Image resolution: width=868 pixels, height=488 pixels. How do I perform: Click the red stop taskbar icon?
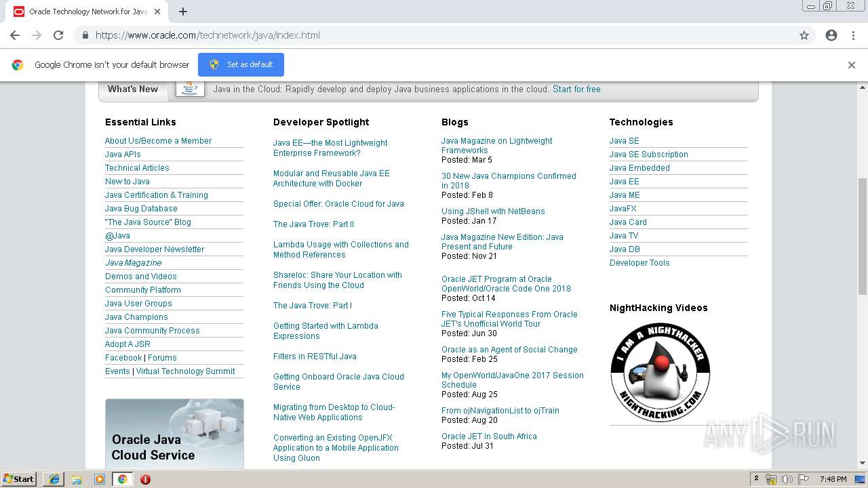(x=145, y=479)
